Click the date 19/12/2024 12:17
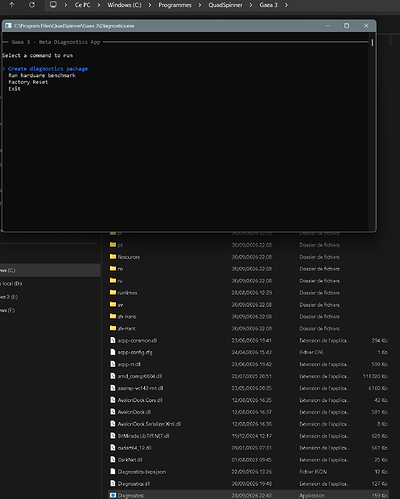The width and height of the screenshot is (400, 499). pos(252,436)
